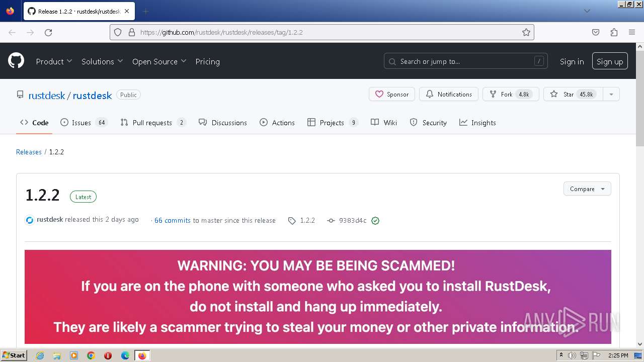Click the rustdesk author avatar
644x362 pixels.
[x=30, y=220]
